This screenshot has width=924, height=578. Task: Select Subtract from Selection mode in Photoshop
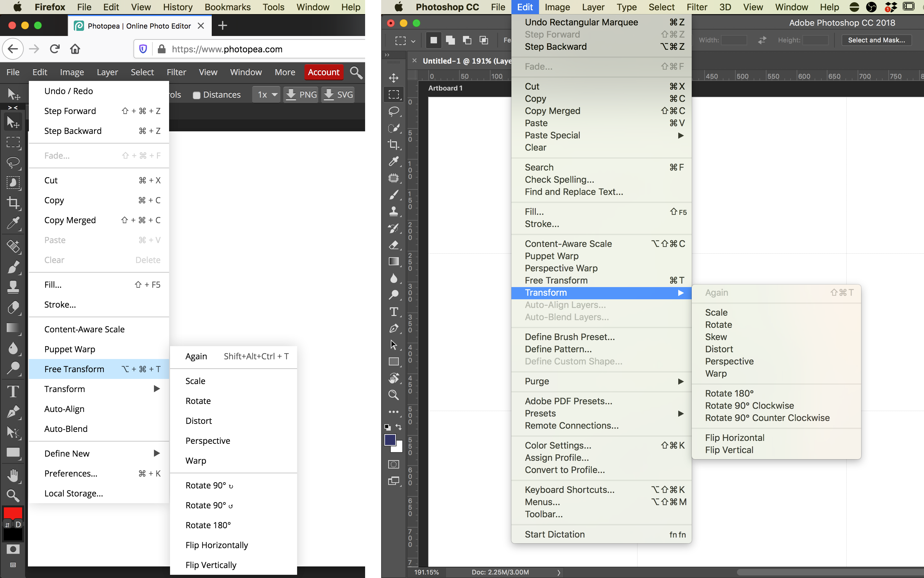467,40
